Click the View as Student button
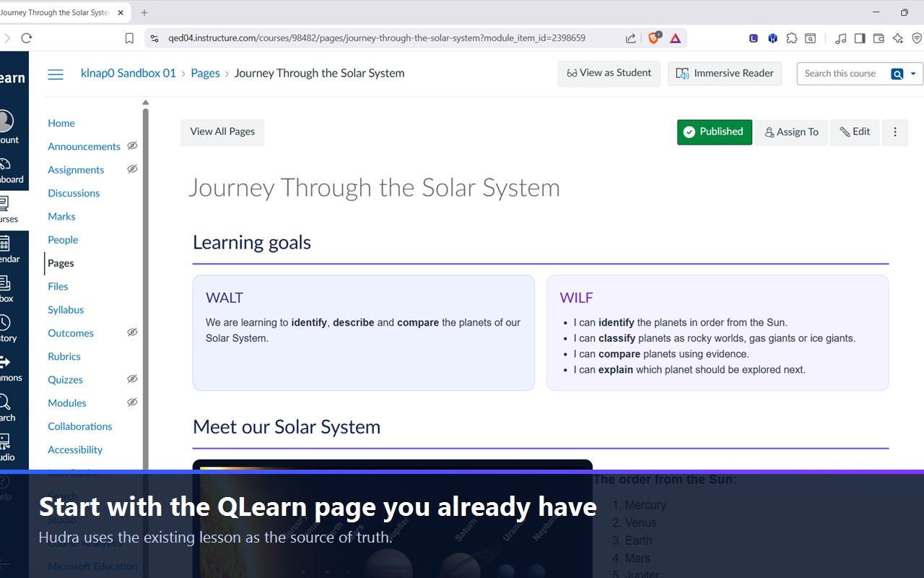Viewport: 924px width, 578px height. pyautogui.click(x=609, y=74)
